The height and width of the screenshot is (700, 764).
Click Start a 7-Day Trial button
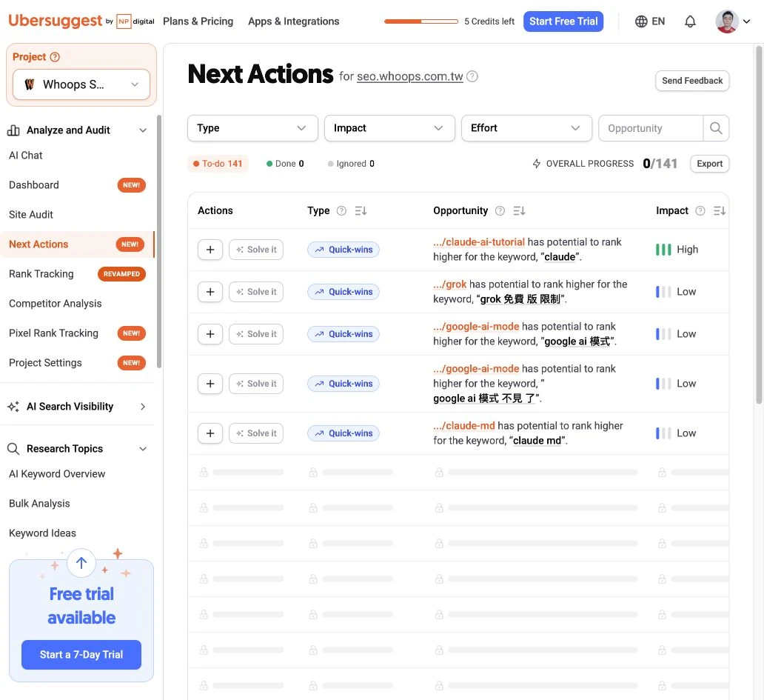point(81,655)
